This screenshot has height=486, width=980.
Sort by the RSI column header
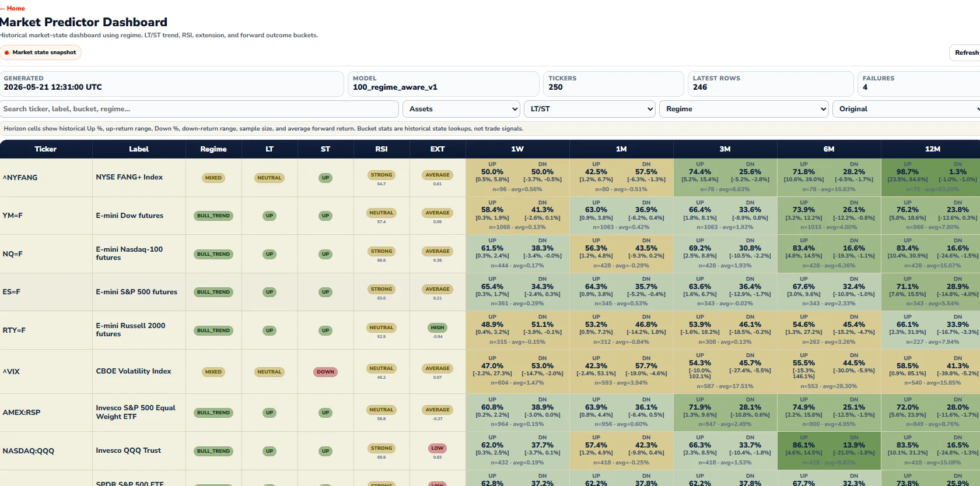(x=381, y=149)
